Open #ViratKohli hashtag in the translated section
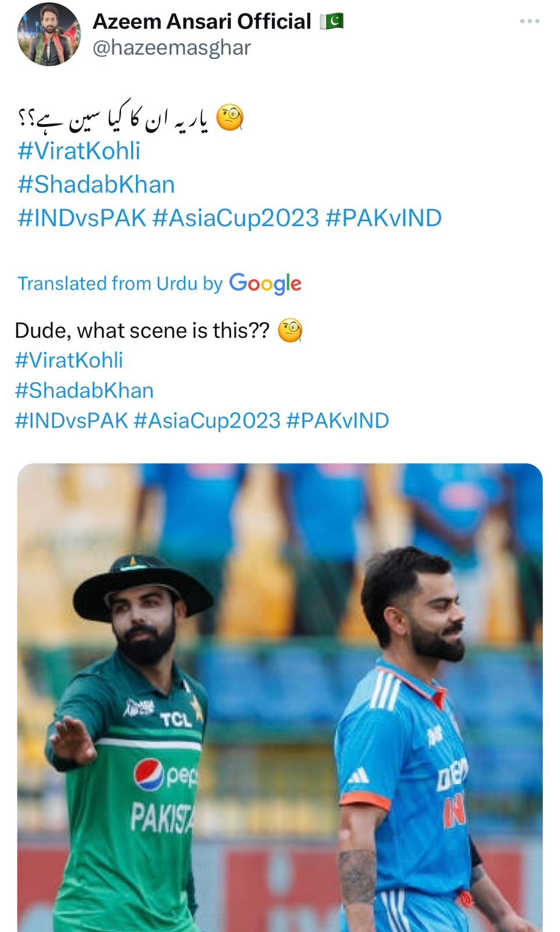 tap(69, 361)
